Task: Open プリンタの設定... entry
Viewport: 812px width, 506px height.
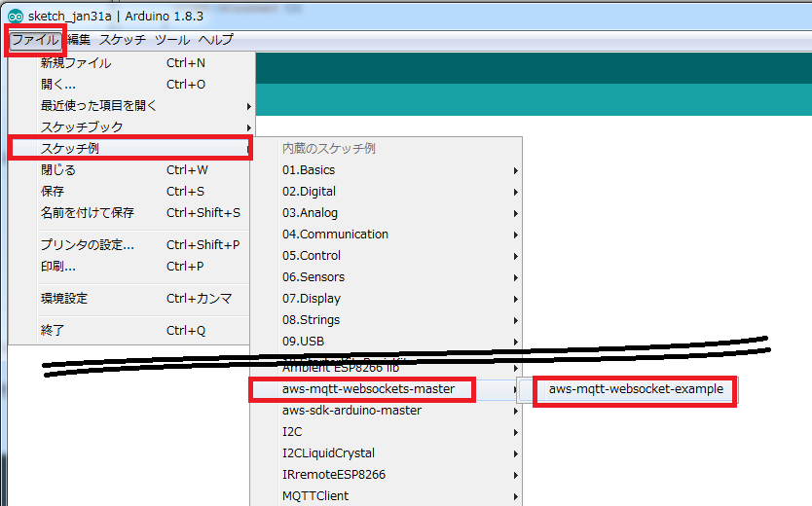Action: [130, 244]
